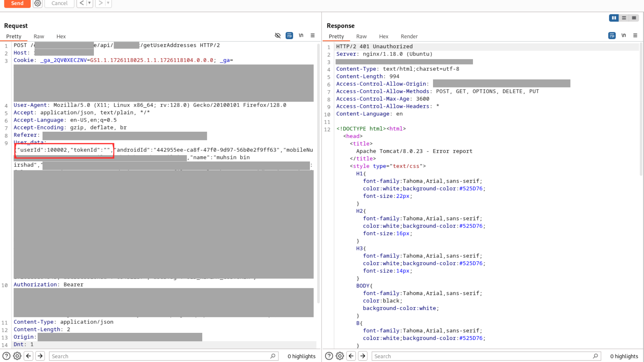Click the 'HTTP/2 401 Unauthorized' status line
Screen dimensions: 644x362
click(374, 47)
